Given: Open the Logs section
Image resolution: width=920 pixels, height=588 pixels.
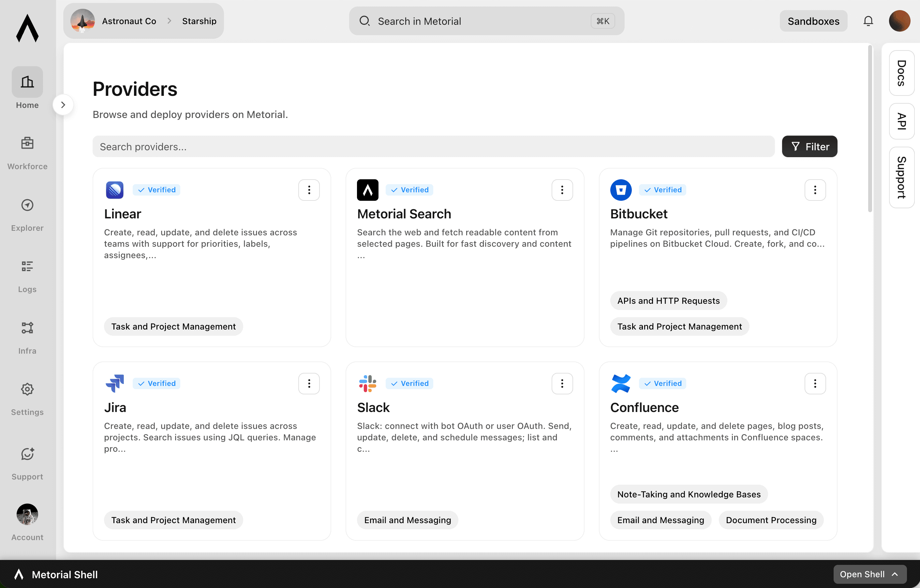Looking at the screenshot, I should coord(27,276).
